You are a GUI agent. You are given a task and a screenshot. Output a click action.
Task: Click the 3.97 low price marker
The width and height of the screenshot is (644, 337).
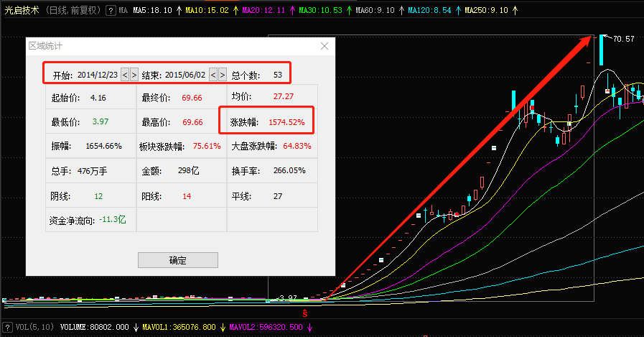coord(288,297)
